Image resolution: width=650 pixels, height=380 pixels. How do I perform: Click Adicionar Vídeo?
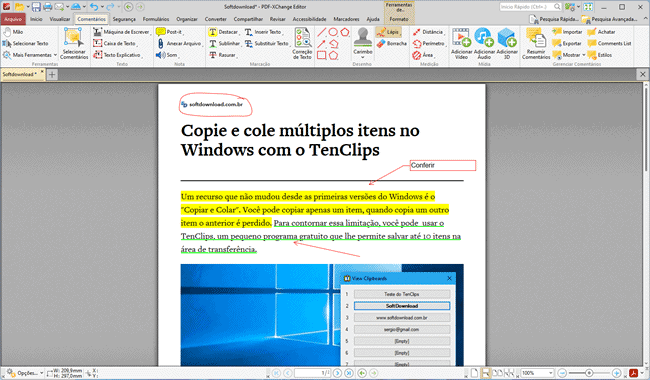(x=461, y=44)
